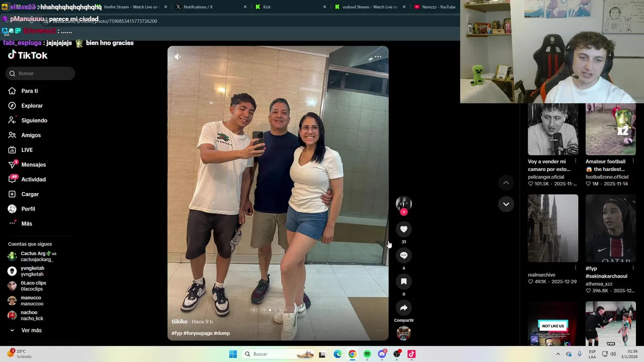Open TikTok app from taskbar
Screen dimensions: 644x362
412,354
